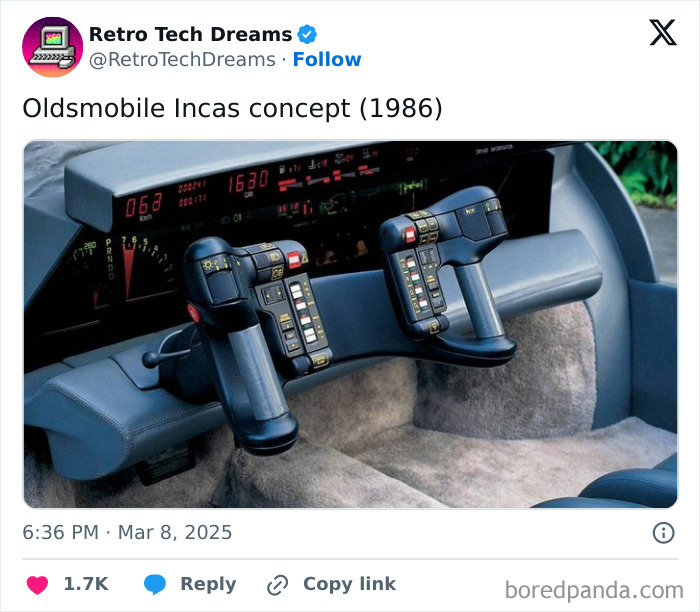Screen dimensions: 700x612
Task: Click the red triangle button on the left joystick
Action: [x=305, y=258]
